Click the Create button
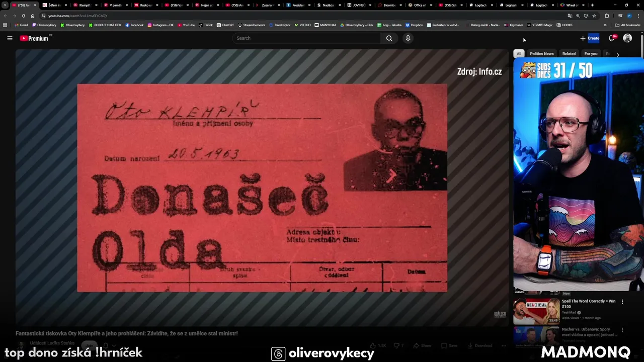The height and width of the screenshot is (362, 644). coord(590,38)
